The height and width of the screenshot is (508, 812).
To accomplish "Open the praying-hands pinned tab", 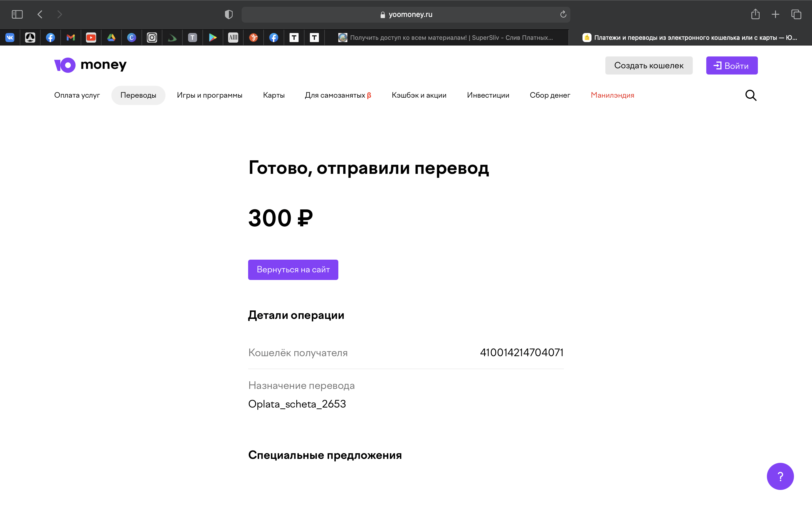I will click(x=30, y=38).
